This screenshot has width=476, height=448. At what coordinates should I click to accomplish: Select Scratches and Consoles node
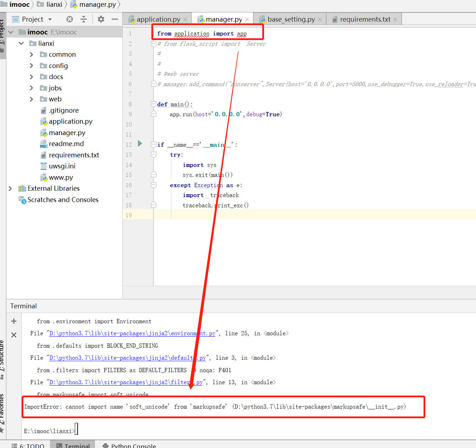63,200
